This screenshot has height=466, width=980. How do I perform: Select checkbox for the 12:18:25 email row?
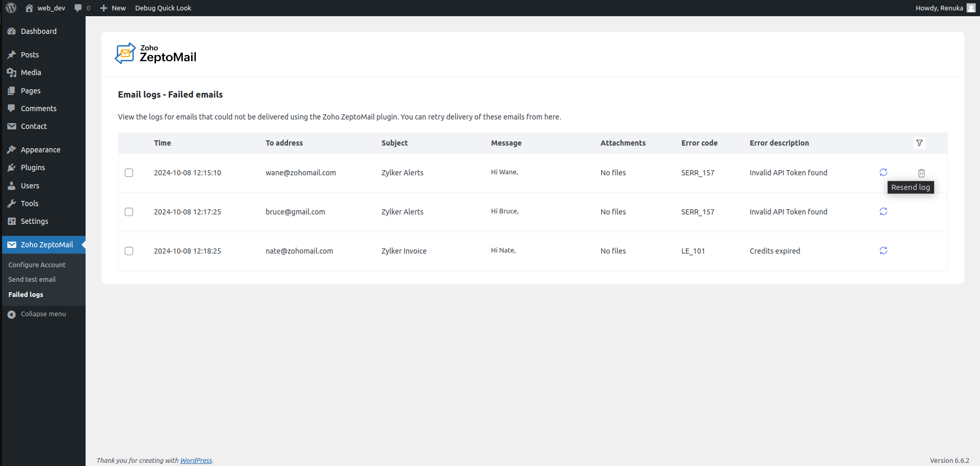pos(129,251)
